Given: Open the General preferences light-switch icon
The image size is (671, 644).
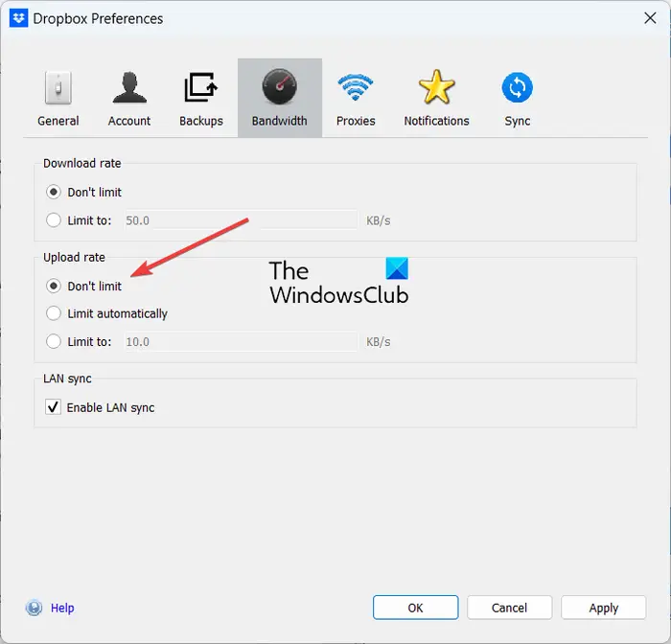Looking at the screenshot, I should point(58,88).
